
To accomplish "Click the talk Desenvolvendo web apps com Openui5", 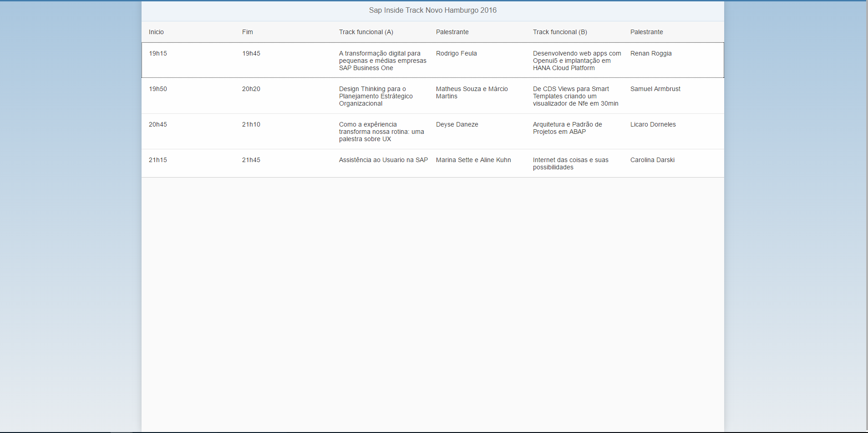I will 577,61.
